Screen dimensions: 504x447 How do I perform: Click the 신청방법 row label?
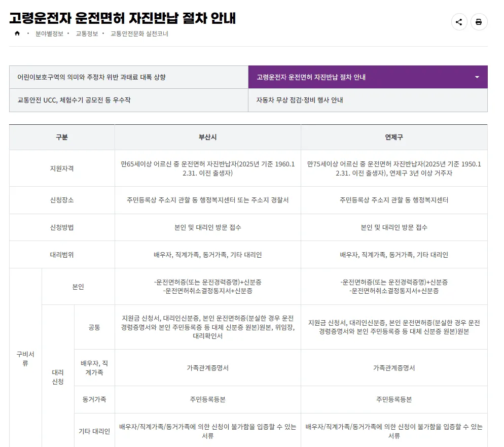pyautogui.click(x=62, y=227)
